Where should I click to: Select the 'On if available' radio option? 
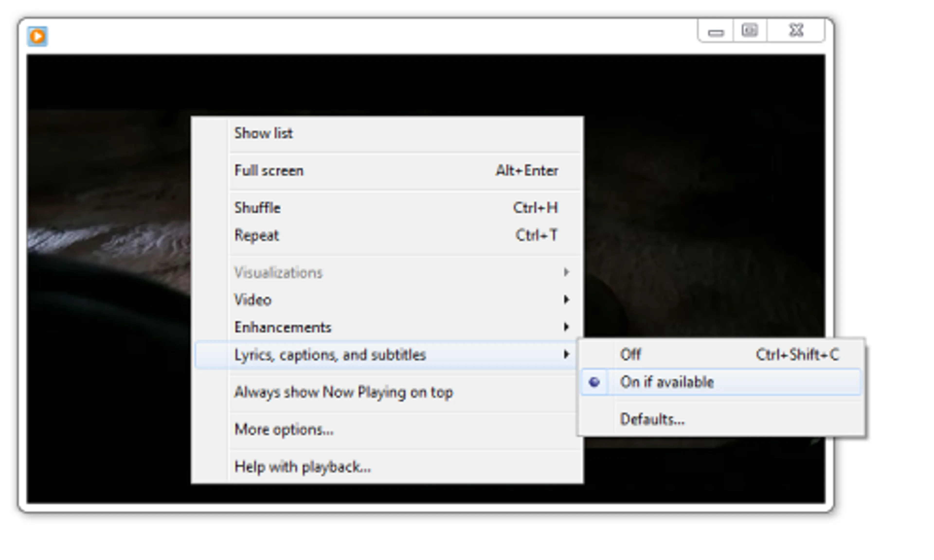coord(666,382)
